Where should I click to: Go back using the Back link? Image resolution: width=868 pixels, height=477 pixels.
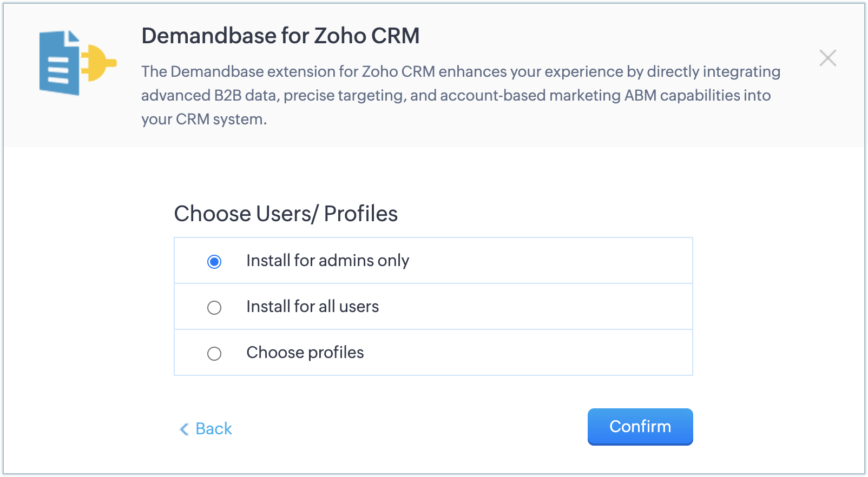(x=213, y=429)
